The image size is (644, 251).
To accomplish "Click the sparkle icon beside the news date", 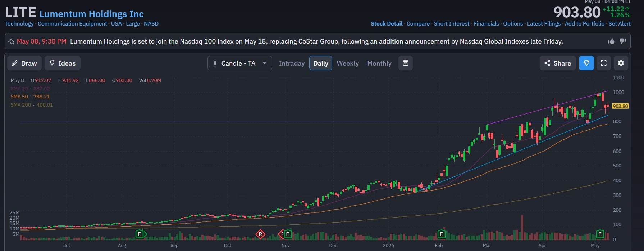I will point(11,41).
